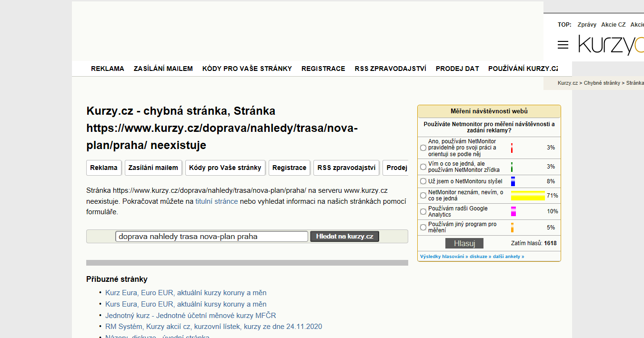
Task: Click 'Kurzy.cz' breadcrumb link
Action: pyautogui.click(x=568, y=83)
